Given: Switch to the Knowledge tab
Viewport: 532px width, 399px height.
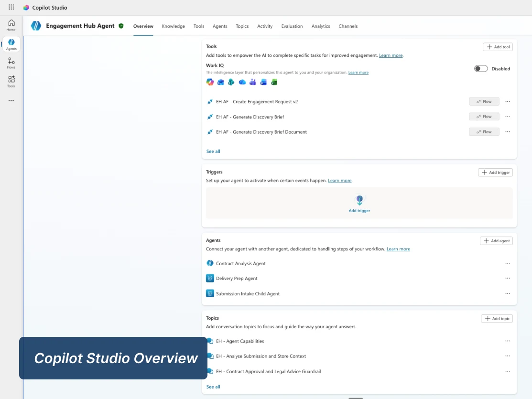Looking at the screenshot, I should tap(173, 26).
